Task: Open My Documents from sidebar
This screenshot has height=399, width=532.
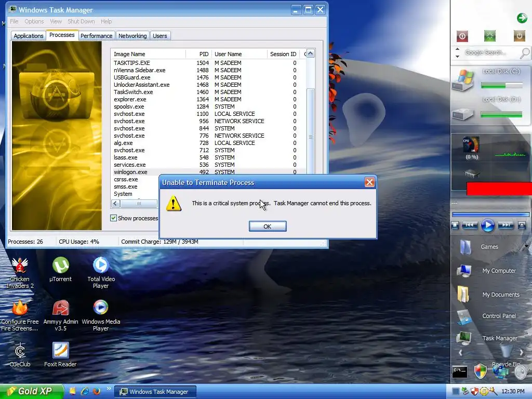Action: pos(463,294)
